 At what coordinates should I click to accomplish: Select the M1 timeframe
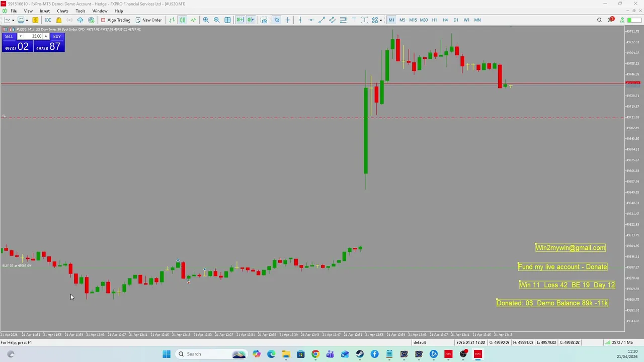pyautogui.click(x=391, y=20)
